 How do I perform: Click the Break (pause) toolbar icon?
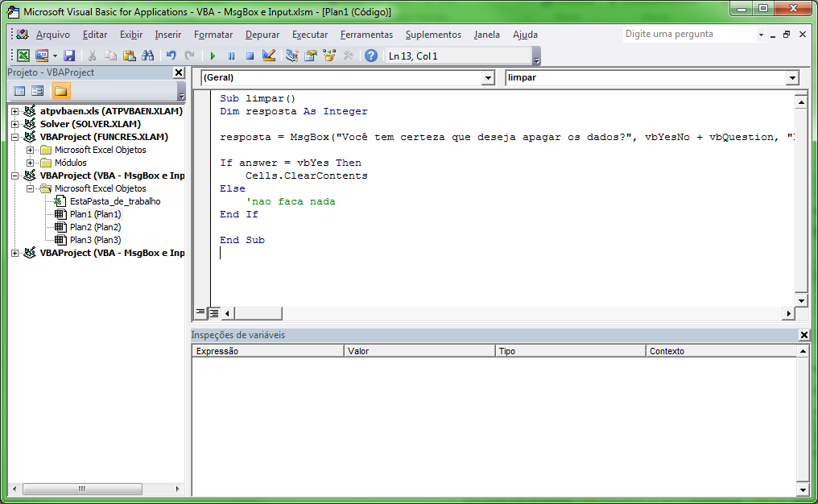coord(231,56)
